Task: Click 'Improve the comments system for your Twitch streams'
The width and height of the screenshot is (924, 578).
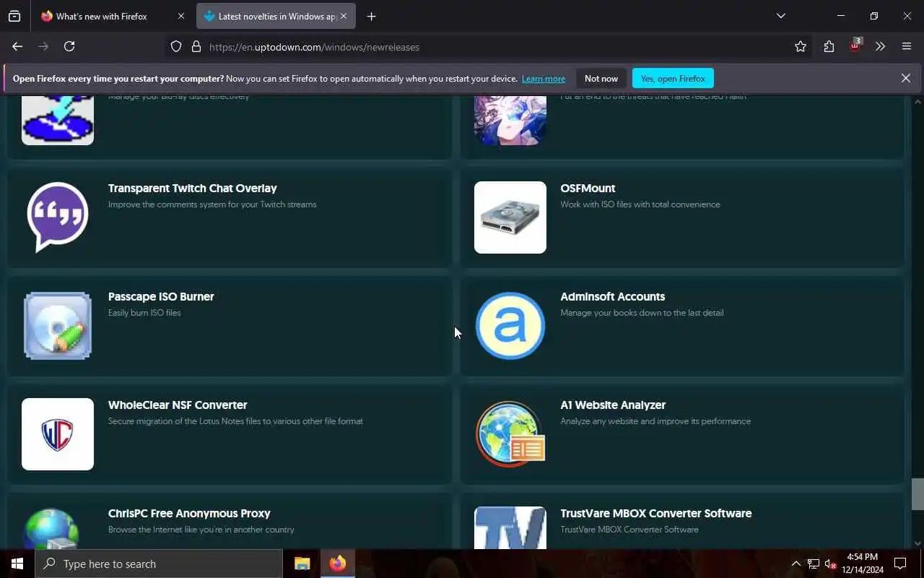Action: [x=212, y=204]
